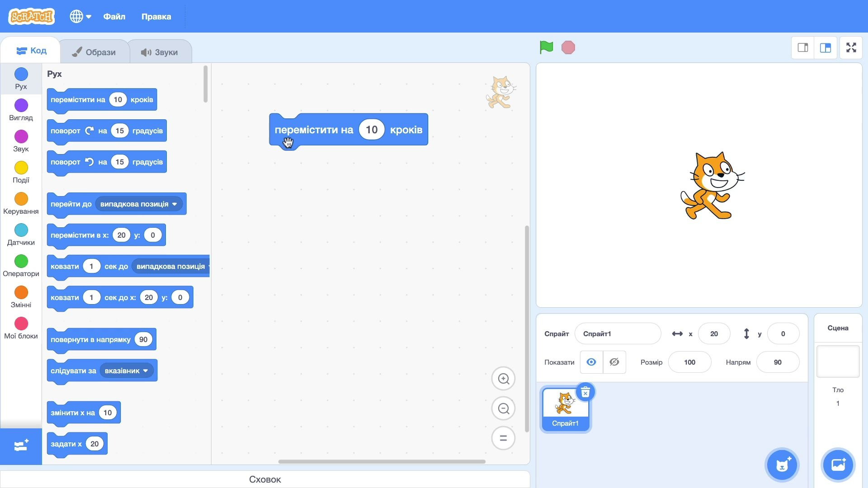The image size is (868, 488).
Task: Open the Правка menu
Action: point(156,16)
